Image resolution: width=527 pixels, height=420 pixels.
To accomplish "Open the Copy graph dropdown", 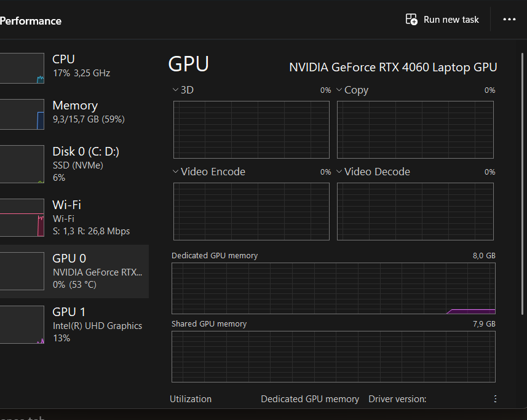I will 339,90.
